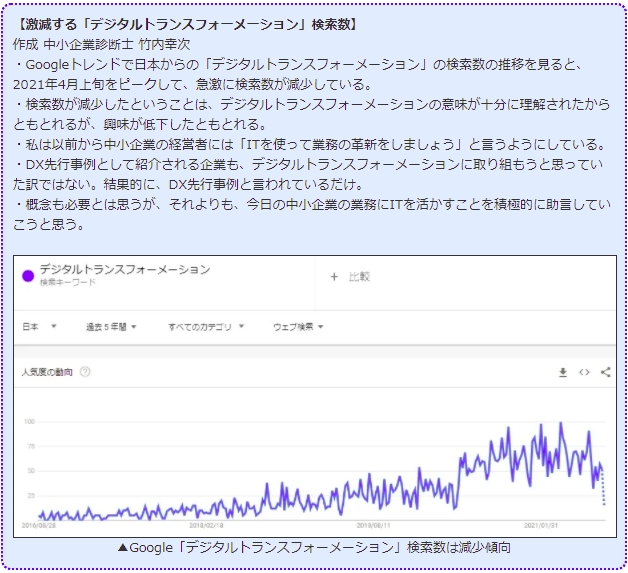Click the 75 y-axis value
This screenshot has width=628, height=573.
[x=31, y=446]
